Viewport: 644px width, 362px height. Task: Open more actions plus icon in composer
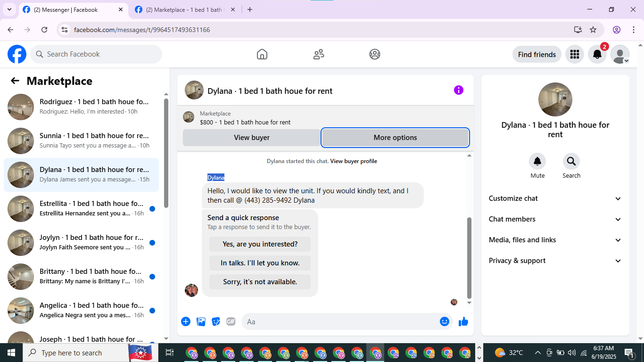[x=186, y=321]
